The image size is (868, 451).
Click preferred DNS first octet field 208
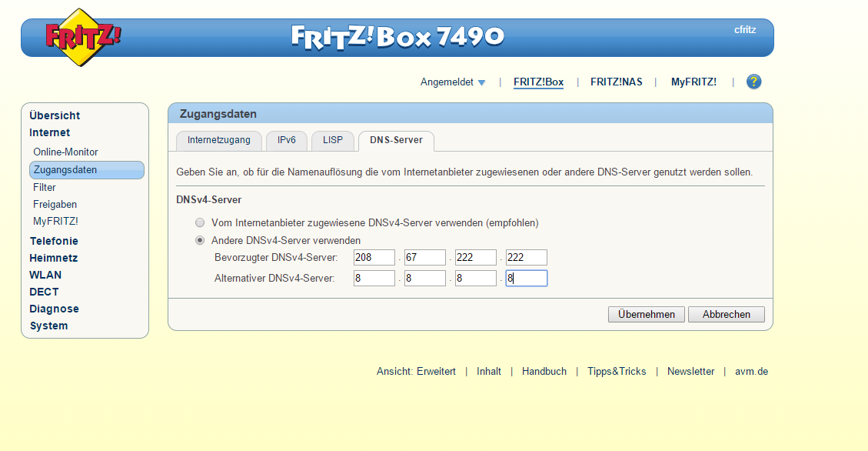pos(374,258)
